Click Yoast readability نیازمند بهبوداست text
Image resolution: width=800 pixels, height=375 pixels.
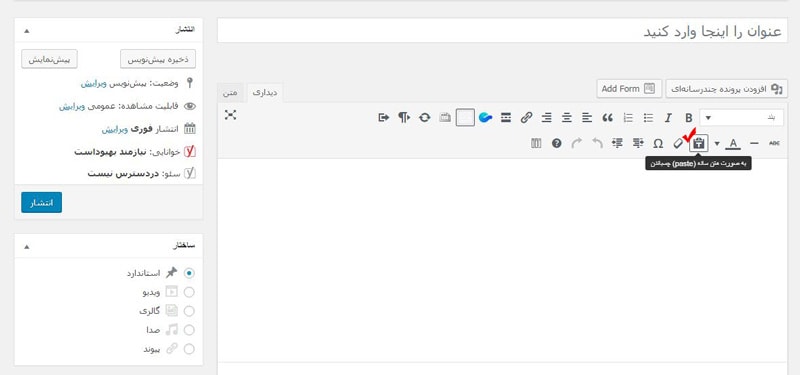[110, 152]
